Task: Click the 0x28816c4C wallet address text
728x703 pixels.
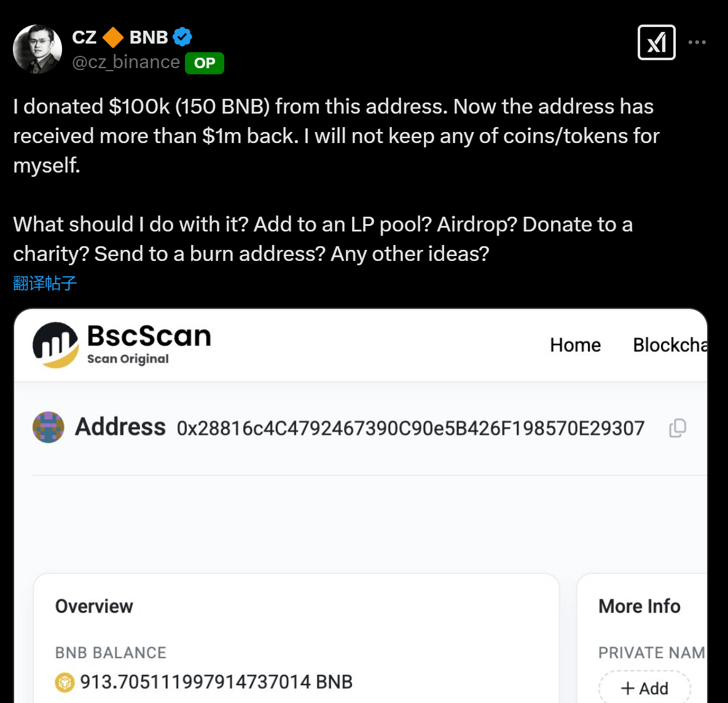Action: pyautogui.click(x=410, y=428)
